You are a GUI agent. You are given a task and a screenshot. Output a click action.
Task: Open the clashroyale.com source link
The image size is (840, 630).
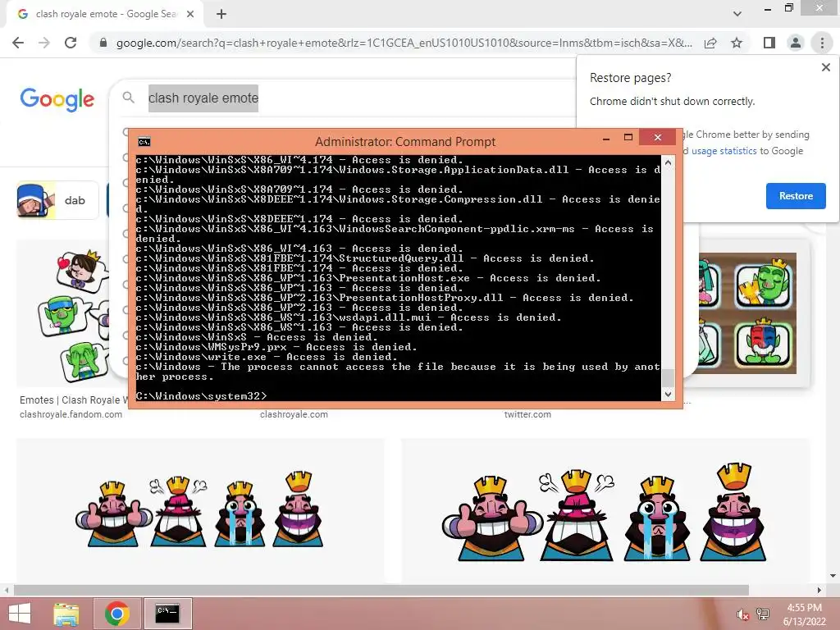click(x=294, y=414)
